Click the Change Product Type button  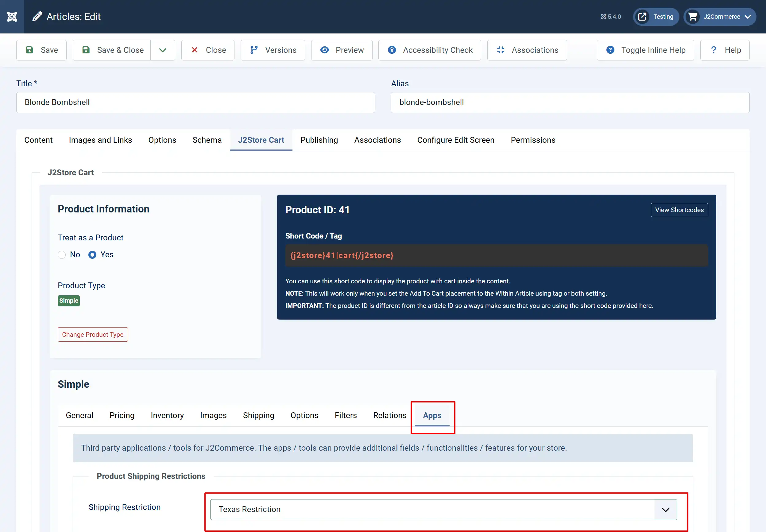pos(93,335)
